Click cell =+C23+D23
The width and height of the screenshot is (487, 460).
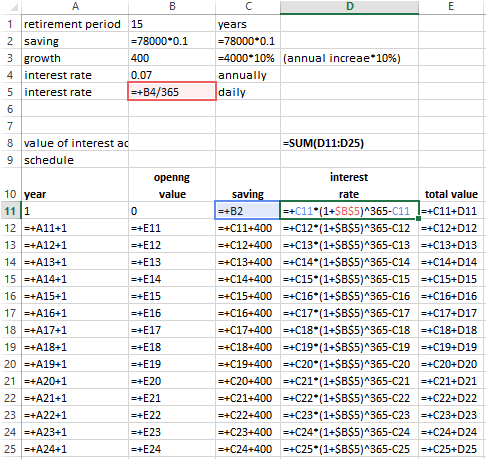pos(451,415)
